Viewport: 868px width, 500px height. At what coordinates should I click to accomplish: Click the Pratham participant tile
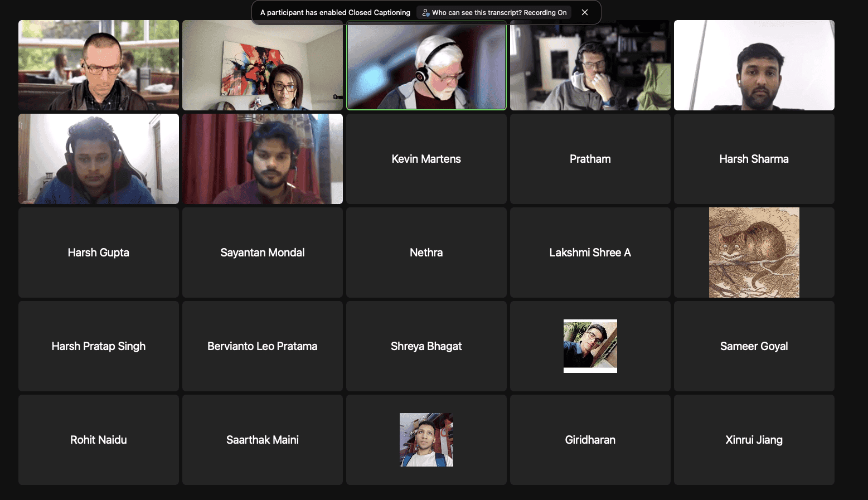590,159
